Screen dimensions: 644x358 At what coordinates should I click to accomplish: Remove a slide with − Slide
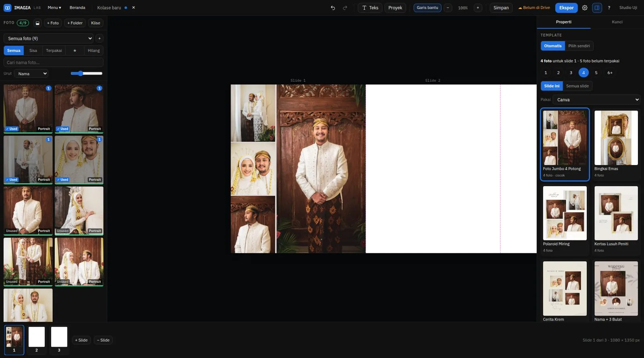(x=103, y=340)
